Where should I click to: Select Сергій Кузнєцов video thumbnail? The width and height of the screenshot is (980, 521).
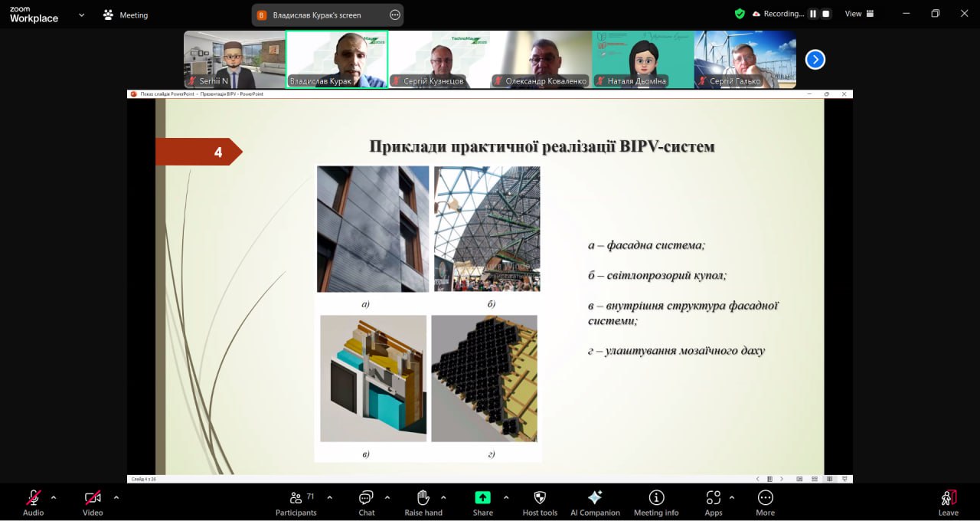[x=439, y=60]
